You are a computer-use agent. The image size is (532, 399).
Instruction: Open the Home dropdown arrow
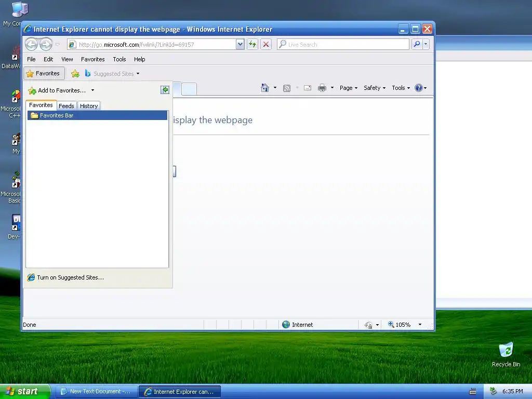tap(275, 88)
